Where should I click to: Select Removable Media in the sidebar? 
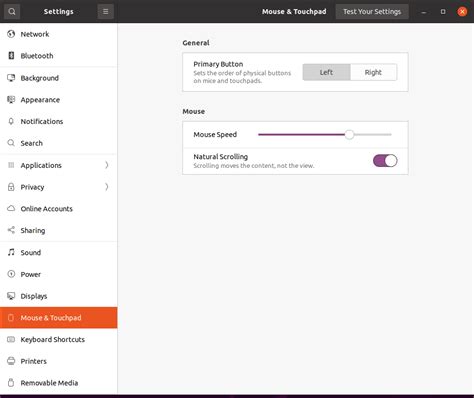coord(59,383)
